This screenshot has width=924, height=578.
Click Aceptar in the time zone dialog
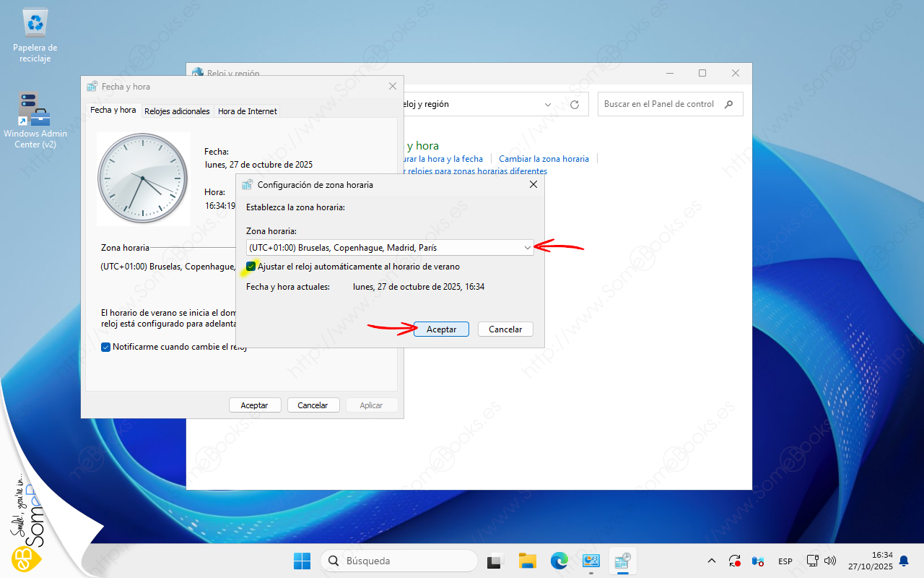[x=441, y=329]
